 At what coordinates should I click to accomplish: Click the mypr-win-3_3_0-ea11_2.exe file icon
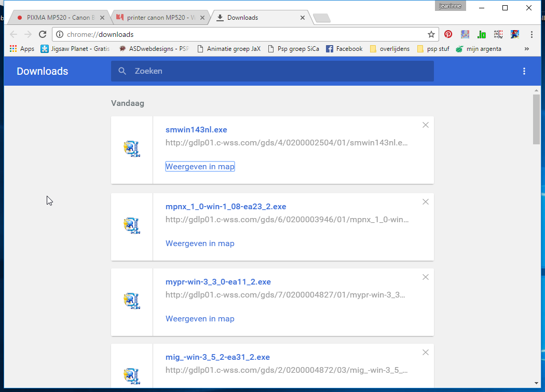click(132, 301)
